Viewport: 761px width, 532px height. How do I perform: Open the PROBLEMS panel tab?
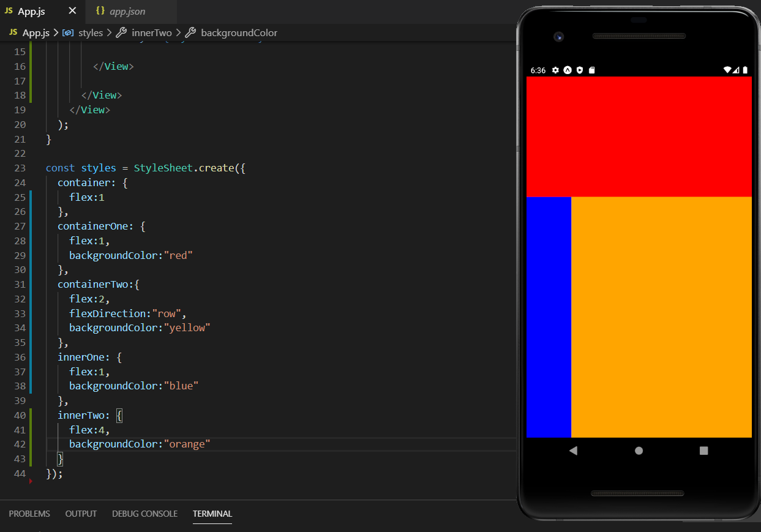click(29, 514)
